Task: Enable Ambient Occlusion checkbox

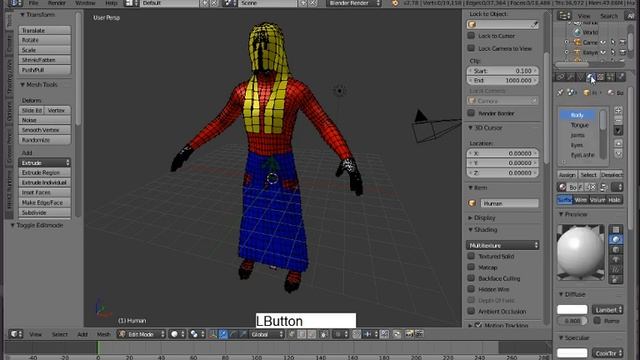Action: point(471,311)
